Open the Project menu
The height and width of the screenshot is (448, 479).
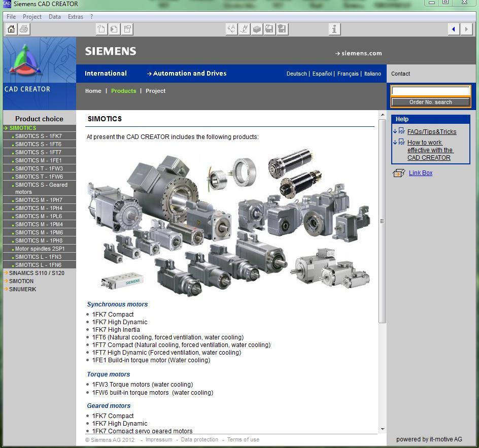tap(32, 17)
